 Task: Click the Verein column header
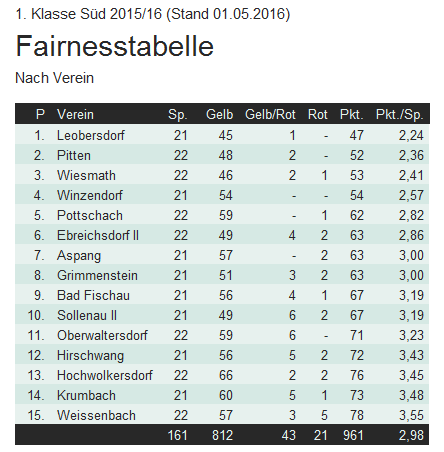(75, 114)
